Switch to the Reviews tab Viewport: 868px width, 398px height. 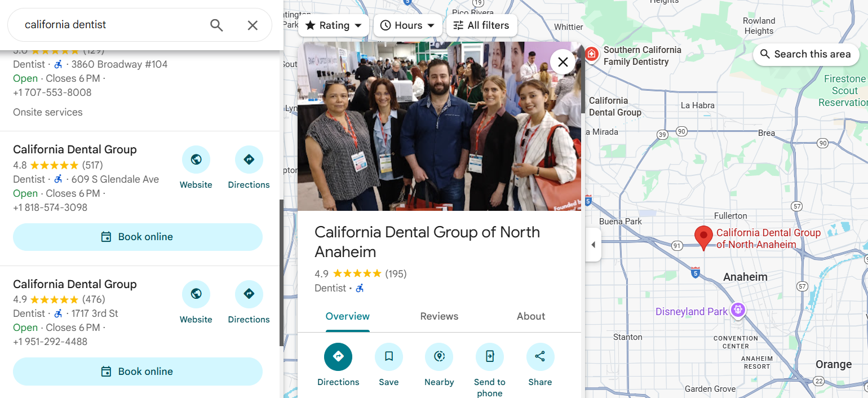tap(439, 316)
